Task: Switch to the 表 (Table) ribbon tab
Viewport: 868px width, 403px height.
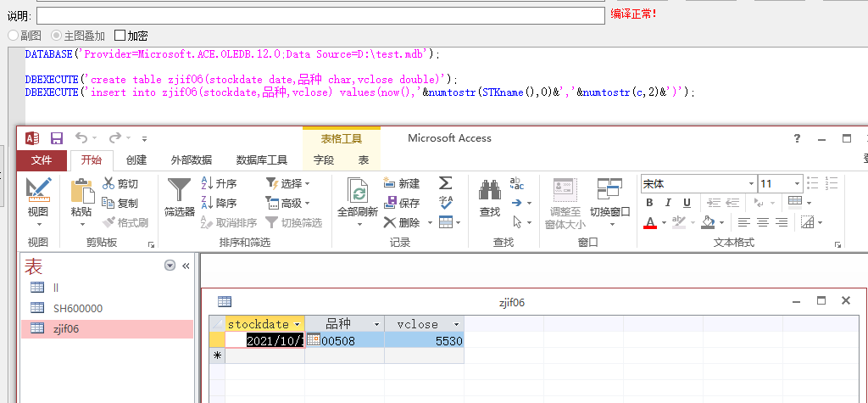Action: [363, 160]
